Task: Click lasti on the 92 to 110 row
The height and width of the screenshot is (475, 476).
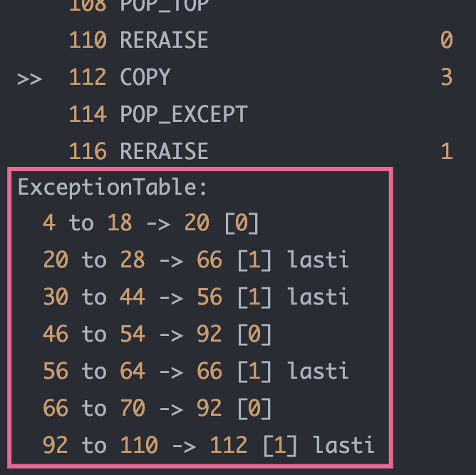Action: (343, 445)
